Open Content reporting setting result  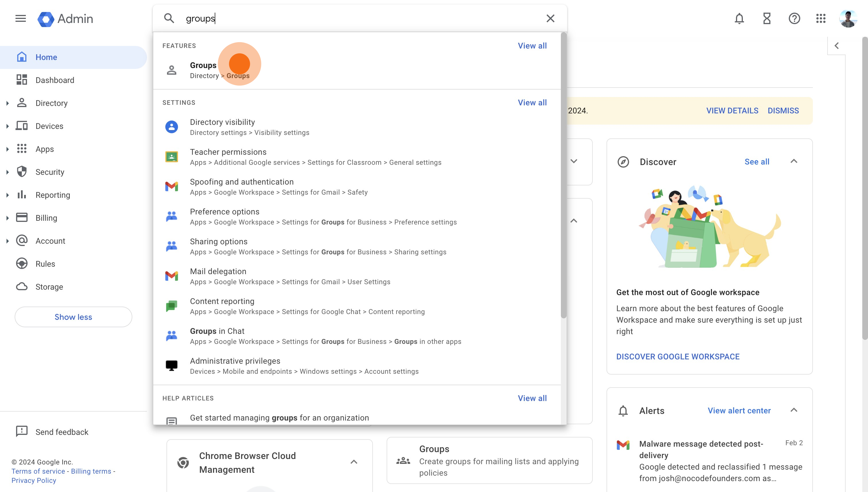pos(357,306)
